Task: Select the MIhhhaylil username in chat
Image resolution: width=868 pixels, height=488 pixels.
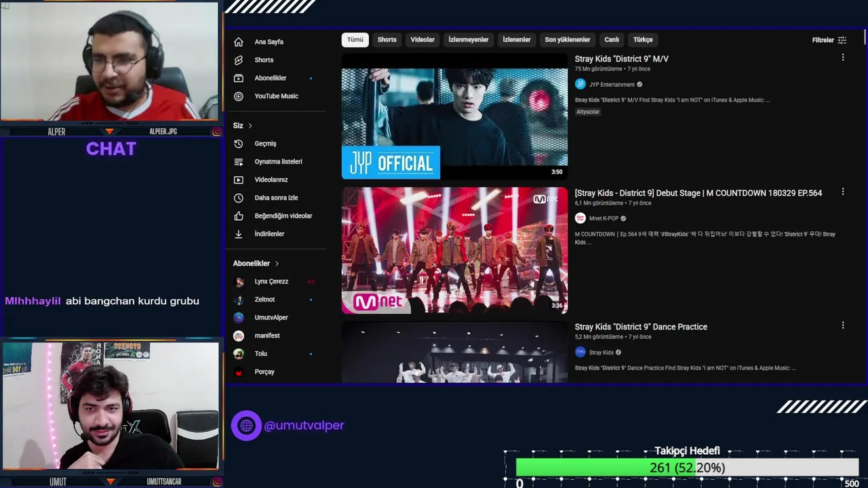Action: pos(33,301)
